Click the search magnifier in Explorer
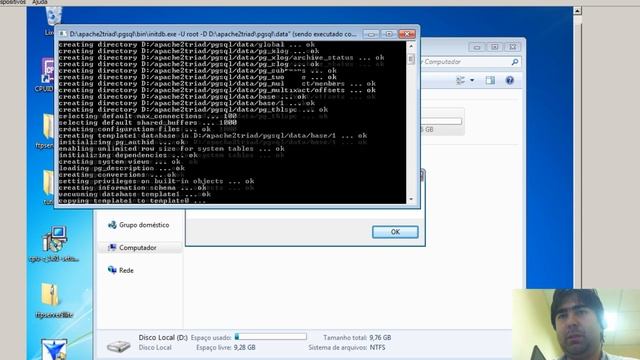This screenshot has width=640, height=360. pyautogui.click(x=515, y=62)
